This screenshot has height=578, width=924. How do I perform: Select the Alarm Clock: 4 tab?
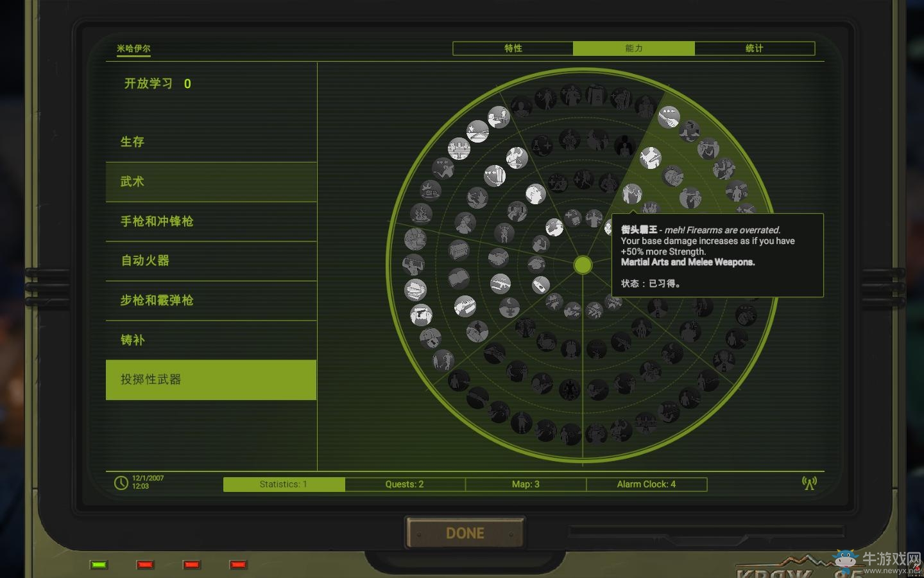click(x=647, y=484)
